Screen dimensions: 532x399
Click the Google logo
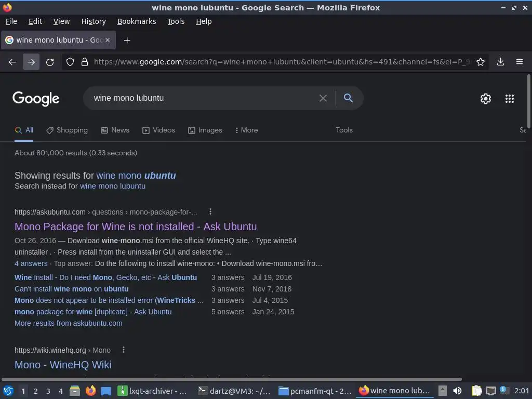[36, 99]
